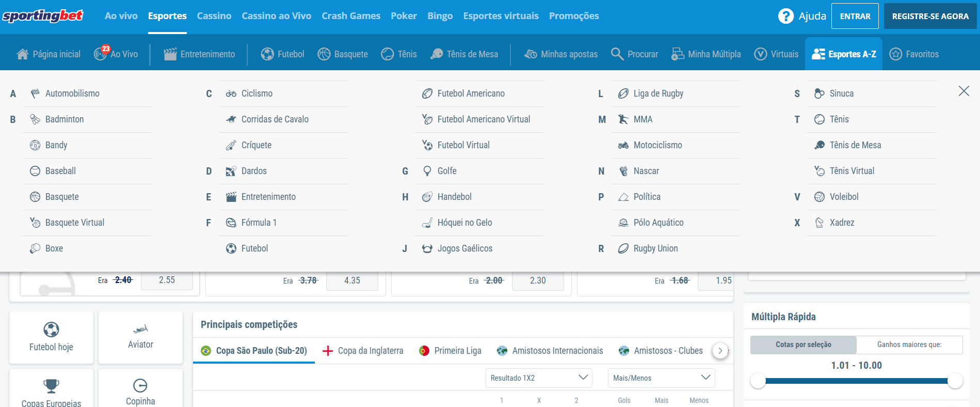Open the Futebol hoje shortcut card
This screenshot has width=980, height=407.
(x=51, y=337)
